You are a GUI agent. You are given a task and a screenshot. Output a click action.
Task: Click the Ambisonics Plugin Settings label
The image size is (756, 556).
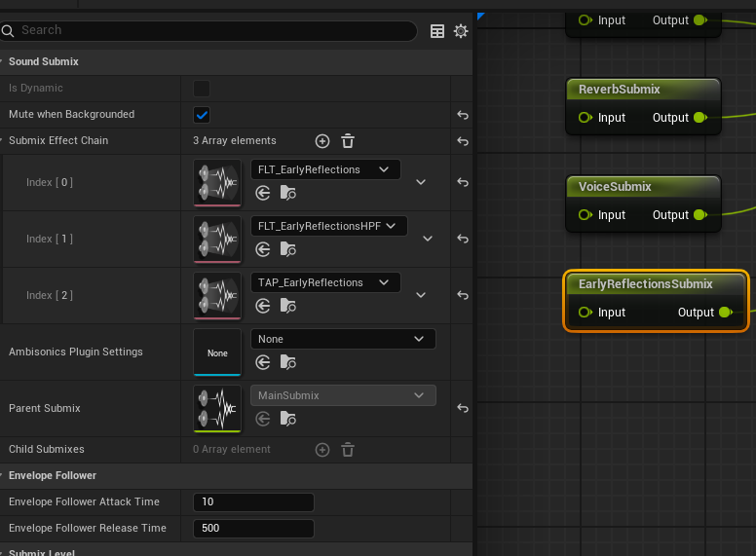(x=76, y=352)
